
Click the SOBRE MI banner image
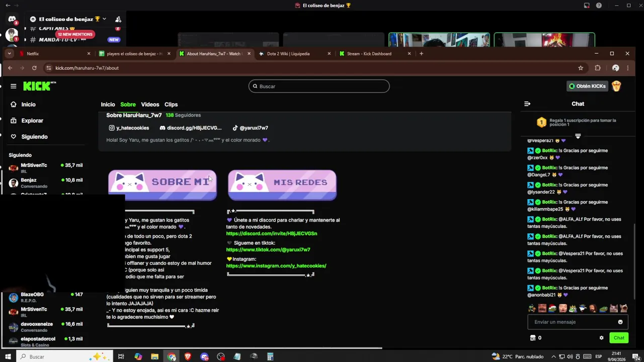pyautogui.click(x=163, y=185)
